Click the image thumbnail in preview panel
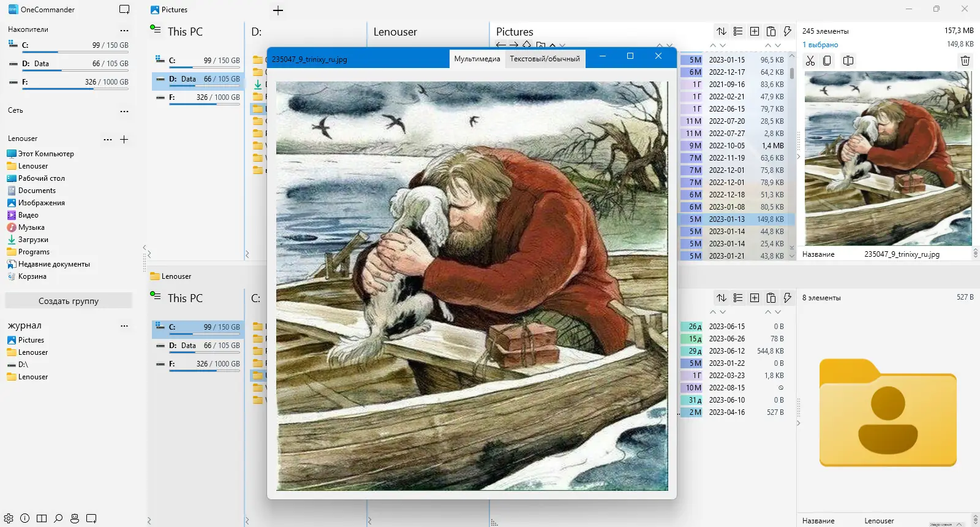 [x=888, y=159]
